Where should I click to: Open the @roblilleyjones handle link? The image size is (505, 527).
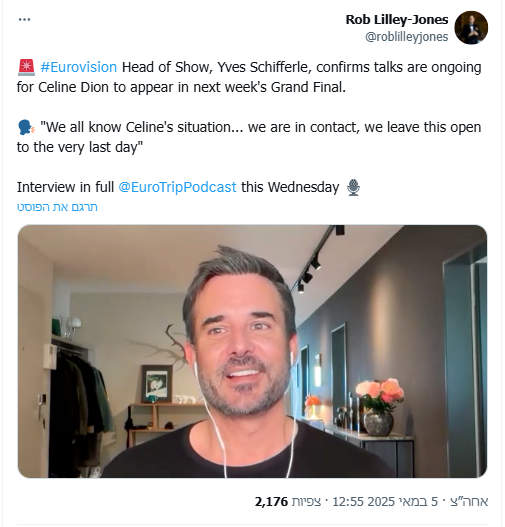407,37
